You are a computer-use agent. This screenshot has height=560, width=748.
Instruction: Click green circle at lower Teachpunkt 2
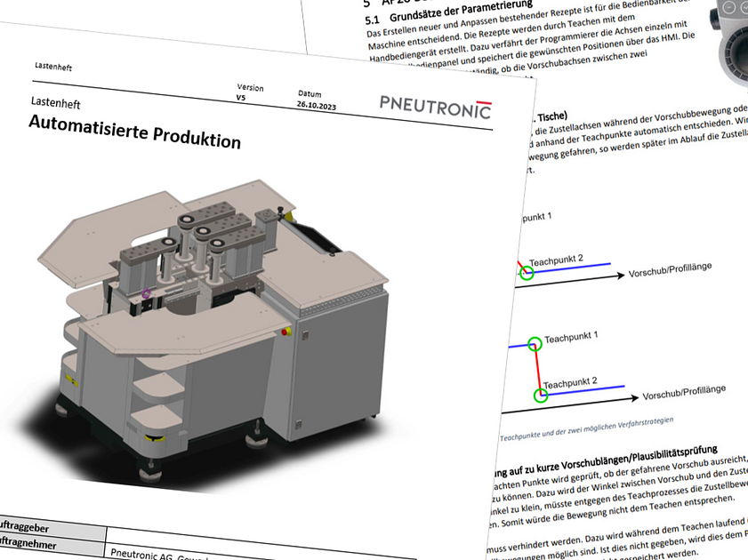tap(541, 395)
